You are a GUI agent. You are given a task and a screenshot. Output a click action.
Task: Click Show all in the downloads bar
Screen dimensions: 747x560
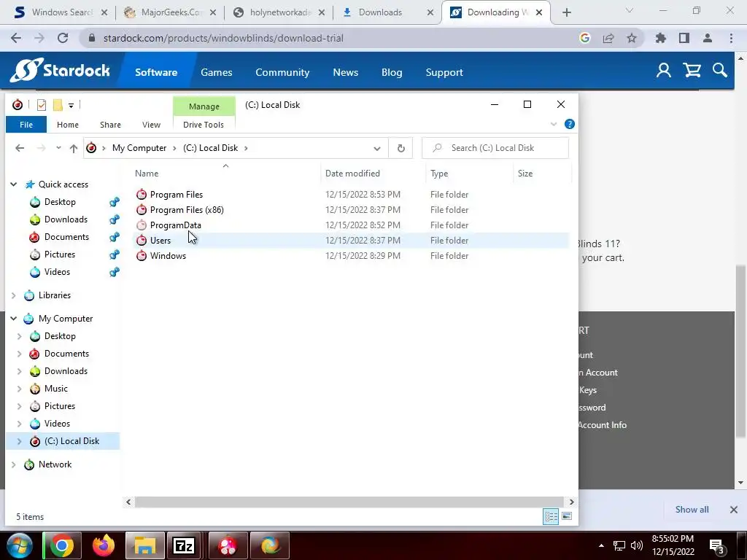point(692,510)
